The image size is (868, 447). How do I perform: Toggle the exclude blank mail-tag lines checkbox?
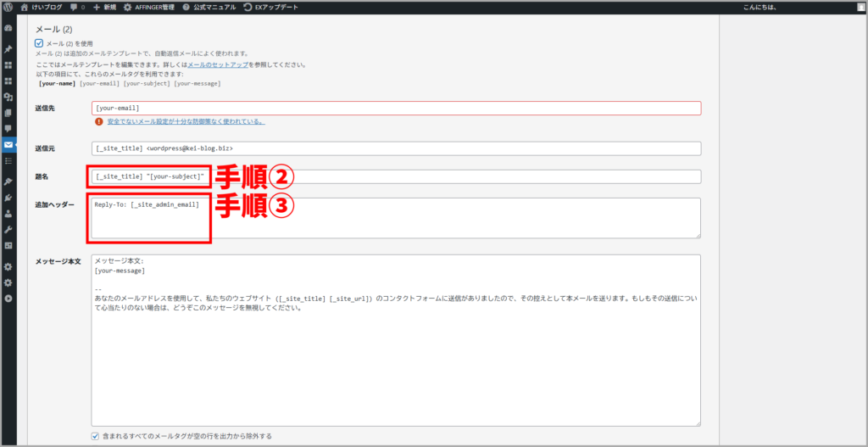(x=95, y=436)
